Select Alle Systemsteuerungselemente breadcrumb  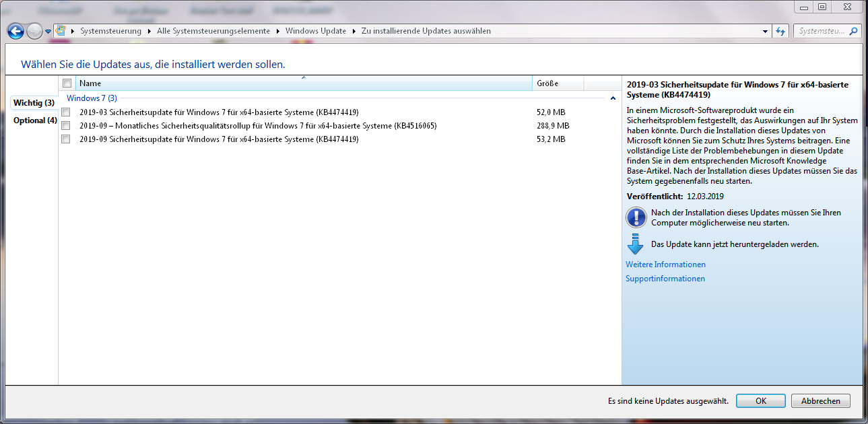[213, 31]
